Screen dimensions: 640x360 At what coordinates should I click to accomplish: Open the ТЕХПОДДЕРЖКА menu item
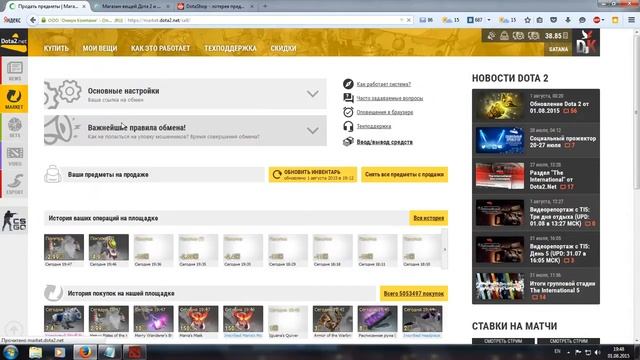tap(231, 48)
